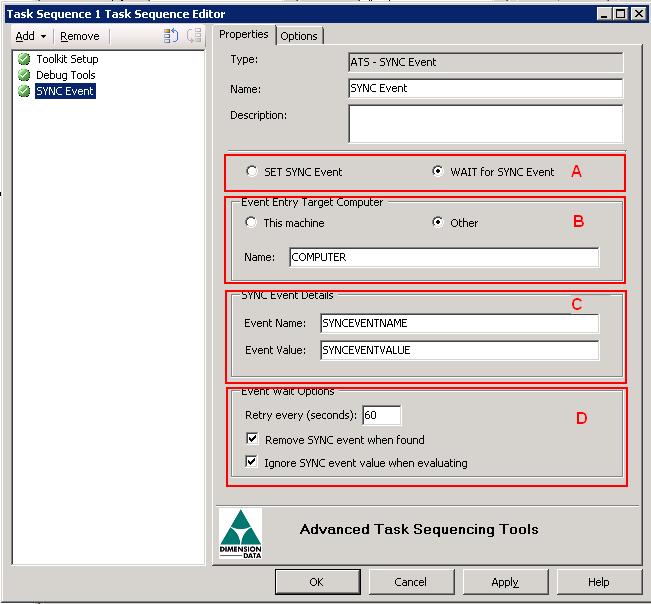The image size is (651, 604).
Task: Click the Dimension Data logo
Action: [240, 533]
